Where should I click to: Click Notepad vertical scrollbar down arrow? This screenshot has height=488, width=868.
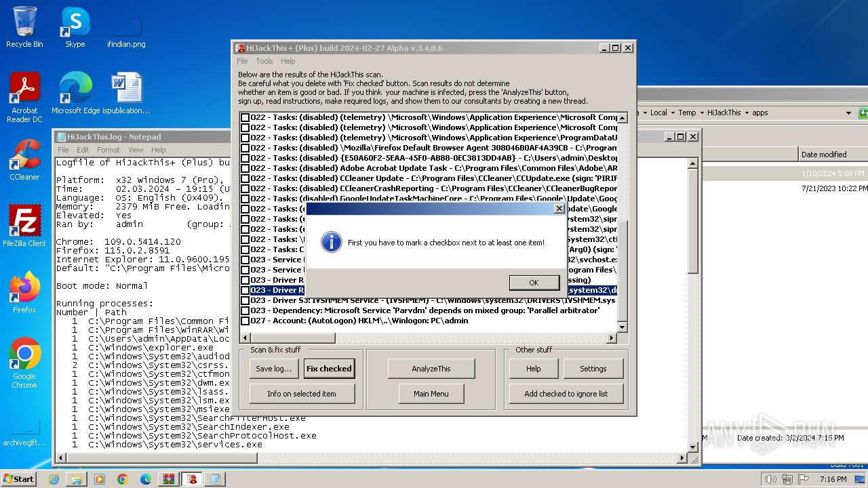(x=692, y=447)
